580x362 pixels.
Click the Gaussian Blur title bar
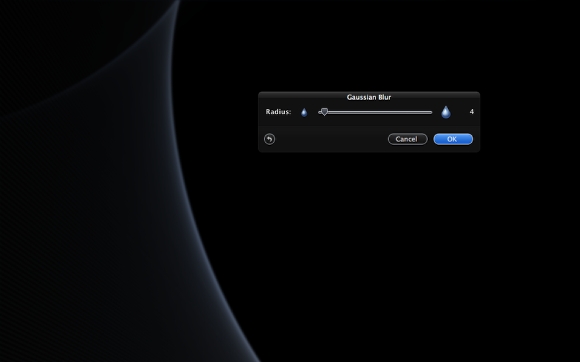[369, 97]
